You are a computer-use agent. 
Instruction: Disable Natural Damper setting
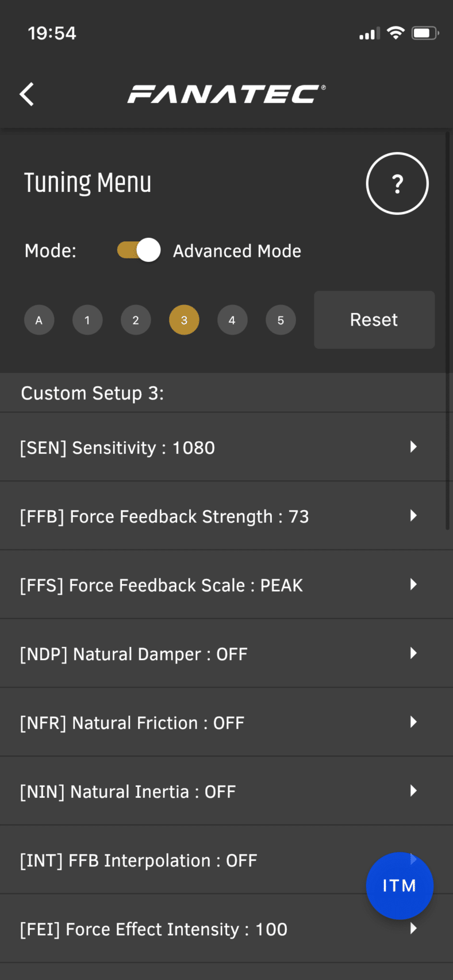(x=226, y=654)
